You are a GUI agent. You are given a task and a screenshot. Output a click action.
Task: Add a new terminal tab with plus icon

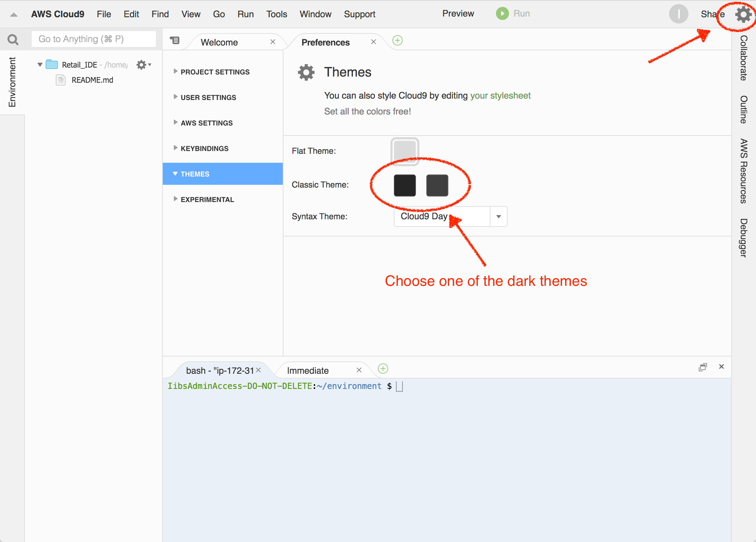point(383,369)
